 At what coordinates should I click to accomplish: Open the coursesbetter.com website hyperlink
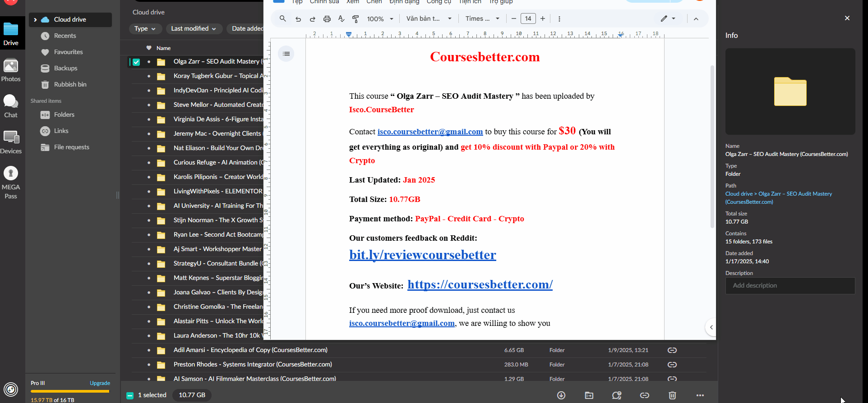(480, 285)
